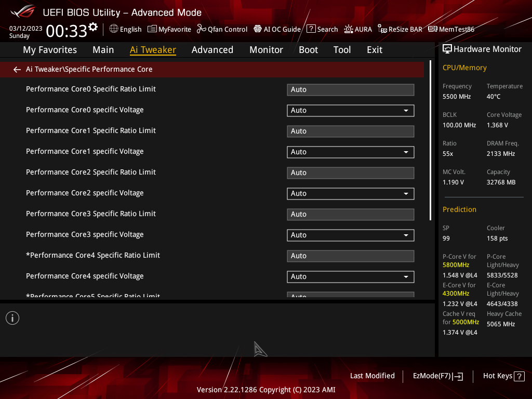Open the Tool tab
This screenshot has width=532, height=399.
point(342,50)
